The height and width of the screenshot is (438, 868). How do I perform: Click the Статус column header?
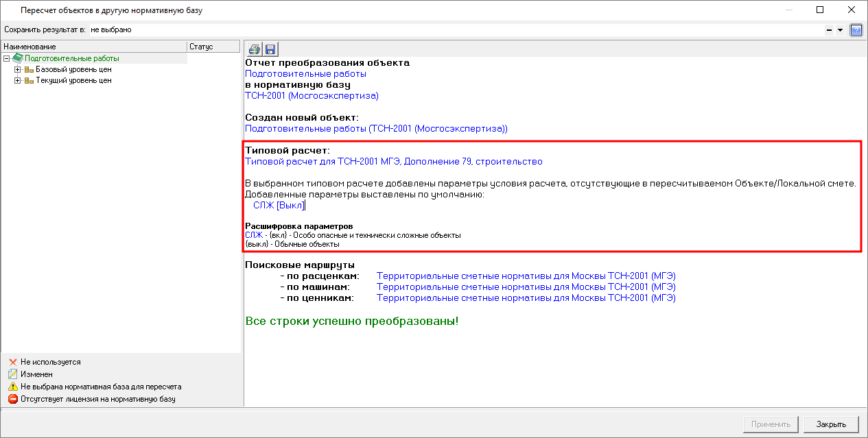pos(213,47)
